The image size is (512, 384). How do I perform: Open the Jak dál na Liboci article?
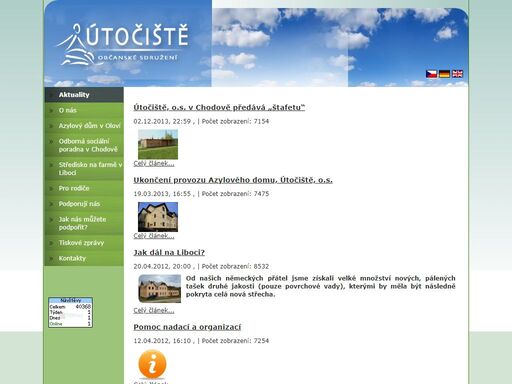coord(169,252)
